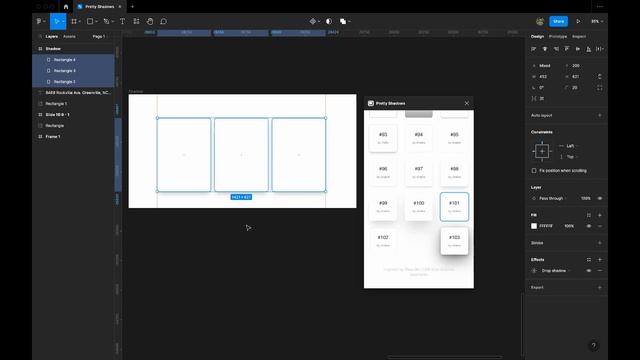The image size is (640, 360).
Task: Add Auto layout with plus icon
Action: pos(600,116)
